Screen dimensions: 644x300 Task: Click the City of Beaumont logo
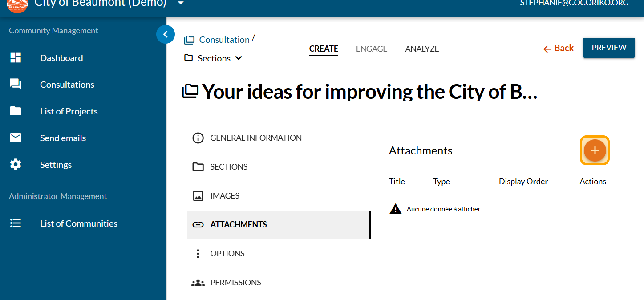[17, 4]
